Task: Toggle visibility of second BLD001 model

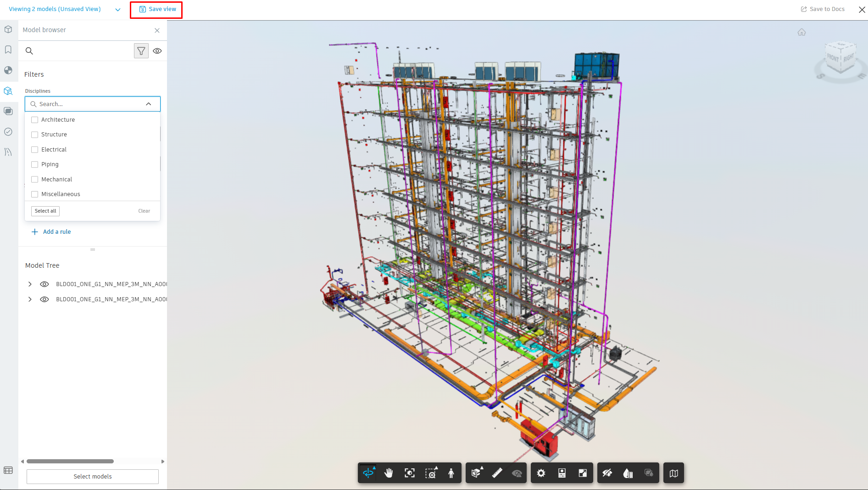Action: [x=45, y=299]
